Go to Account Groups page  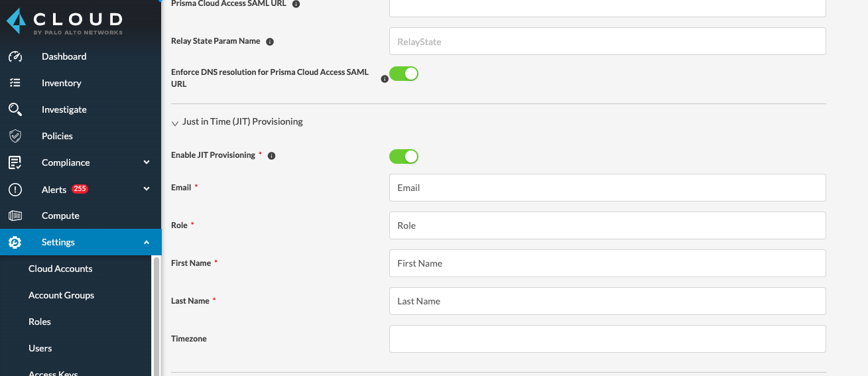61,295
